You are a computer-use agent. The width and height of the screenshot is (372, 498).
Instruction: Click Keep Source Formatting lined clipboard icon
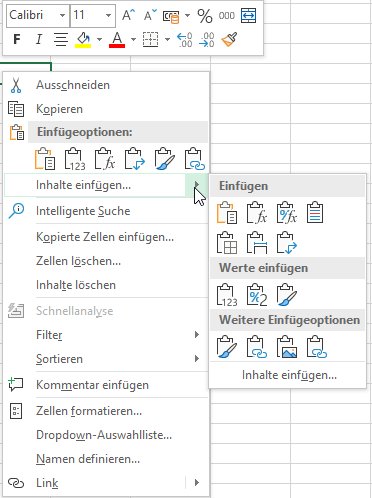coord(315,212)
